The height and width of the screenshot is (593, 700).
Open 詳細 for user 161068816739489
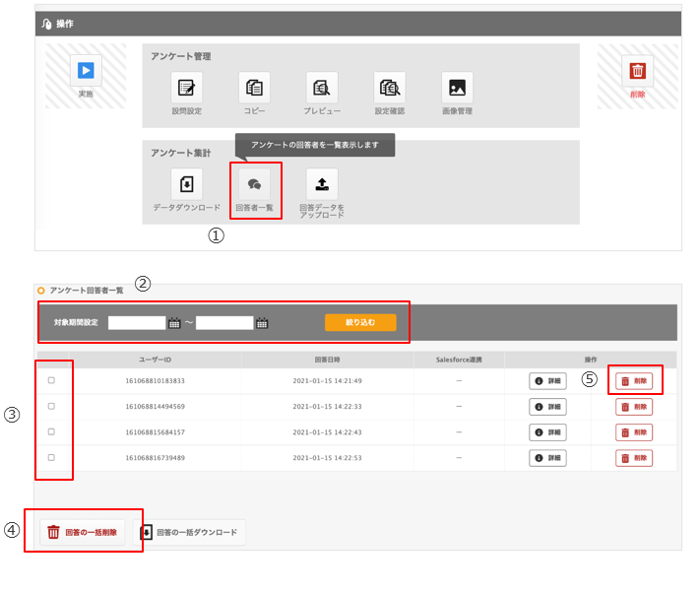547,458
